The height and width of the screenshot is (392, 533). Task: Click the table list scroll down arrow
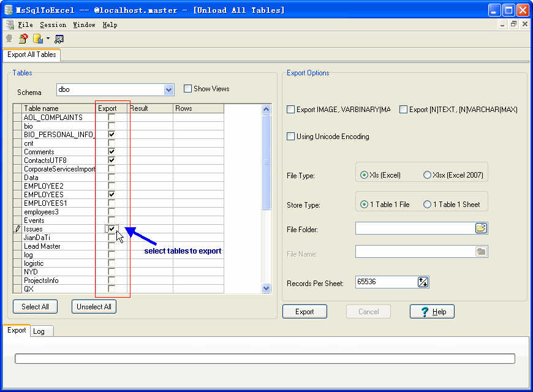(x=266, y=288)
